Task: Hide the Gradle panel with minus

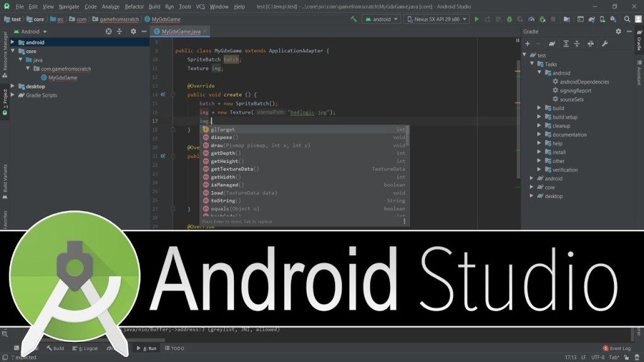Action: click(629, 31)
